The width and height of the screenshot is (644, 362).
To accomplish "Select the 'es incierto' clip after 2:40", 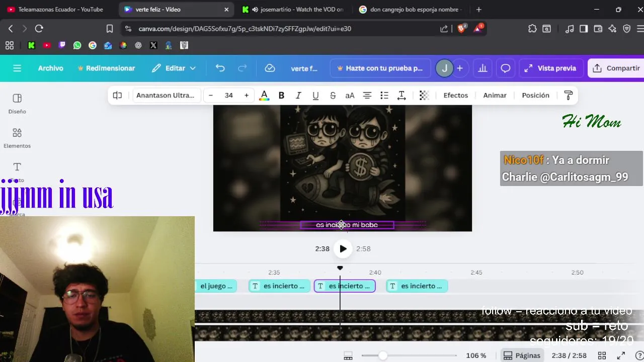I will tap(417, 286).
